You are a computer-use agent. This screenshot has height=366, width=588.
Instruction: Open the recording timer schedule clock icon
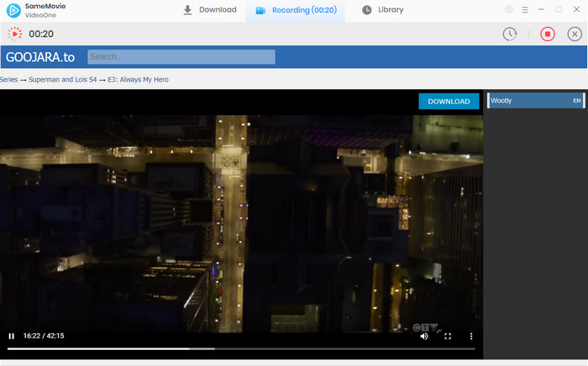pos(510,34)
